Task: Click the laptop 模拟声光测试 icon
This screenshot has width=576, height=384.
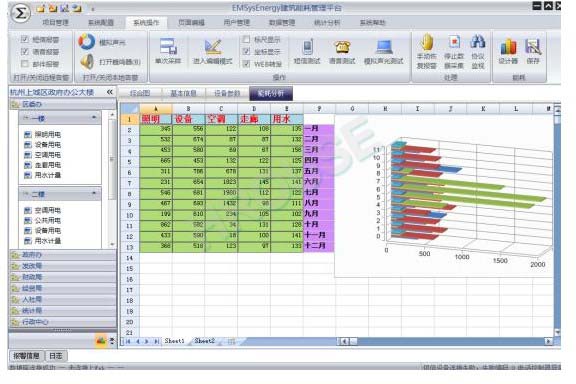Action: coord(384,47)
